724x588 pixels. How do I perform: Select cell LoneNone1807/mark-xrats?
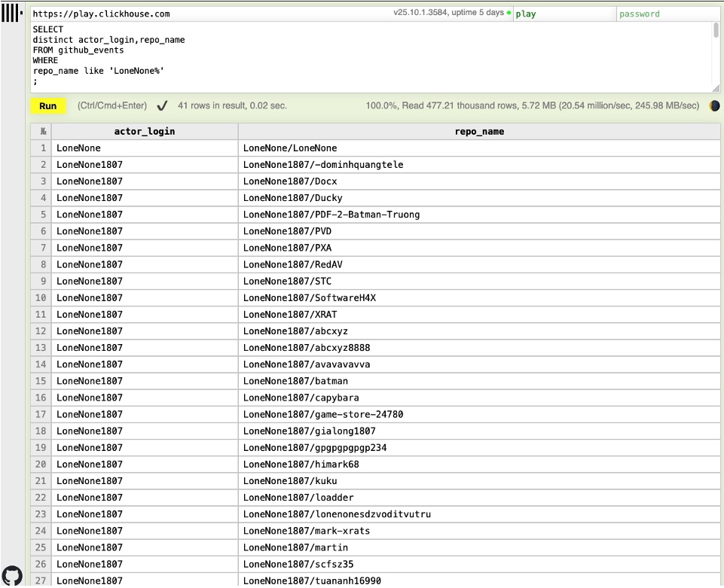click(479, 531)
